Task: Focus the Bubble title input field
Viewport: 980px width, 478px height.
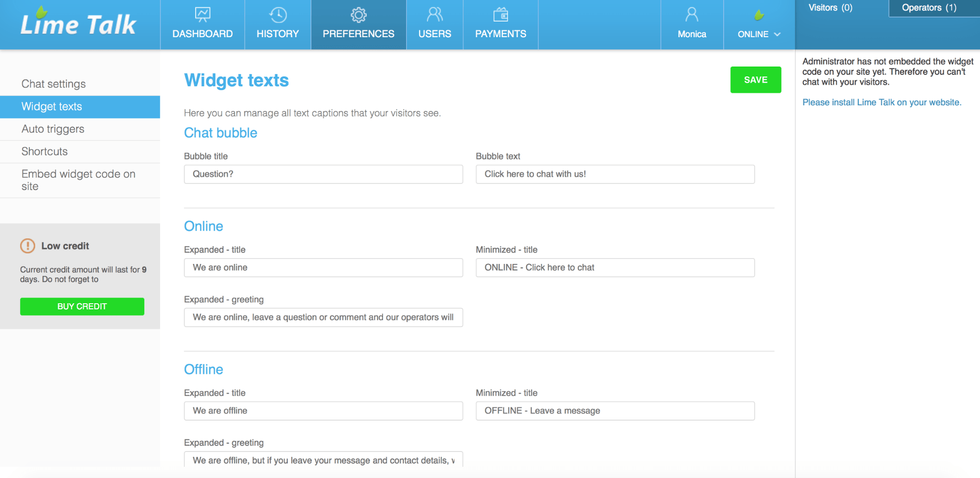Action: 323,174
